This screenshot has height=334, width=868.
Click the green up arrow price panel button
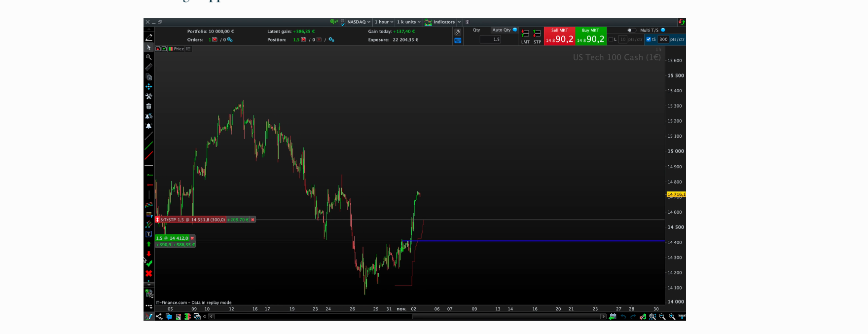164,49
